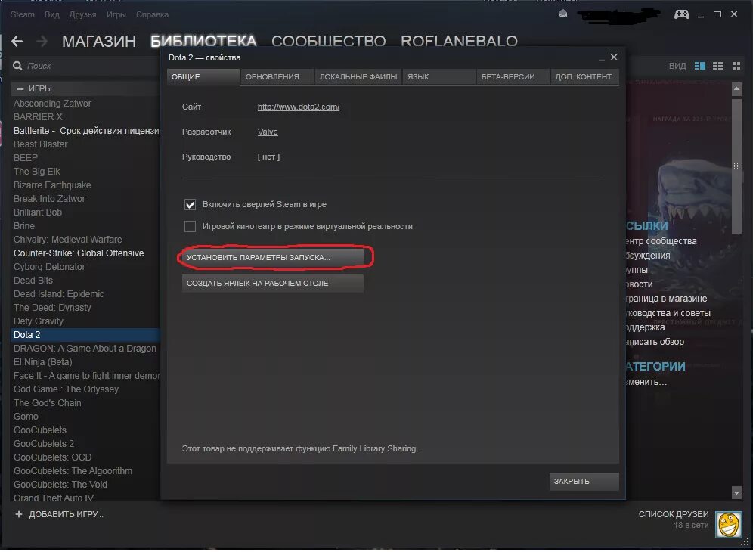Open the Справка menu
This screenshot has height=552, width=756.
pos(153,14)
